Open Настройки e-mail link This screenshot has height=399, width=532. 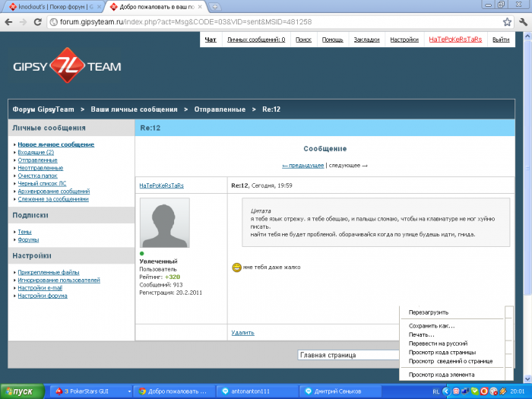pyautogui.click(x=40, y=288)
